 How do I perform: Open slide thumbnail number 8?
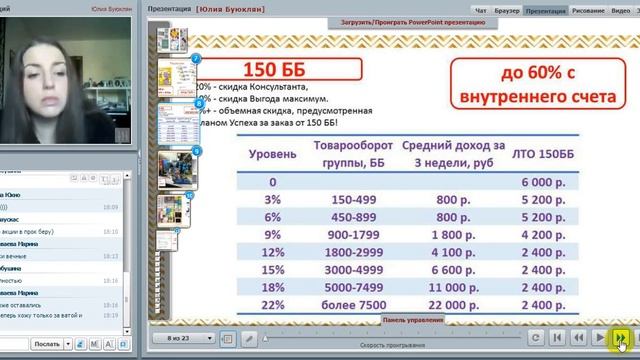click(178, 124)
